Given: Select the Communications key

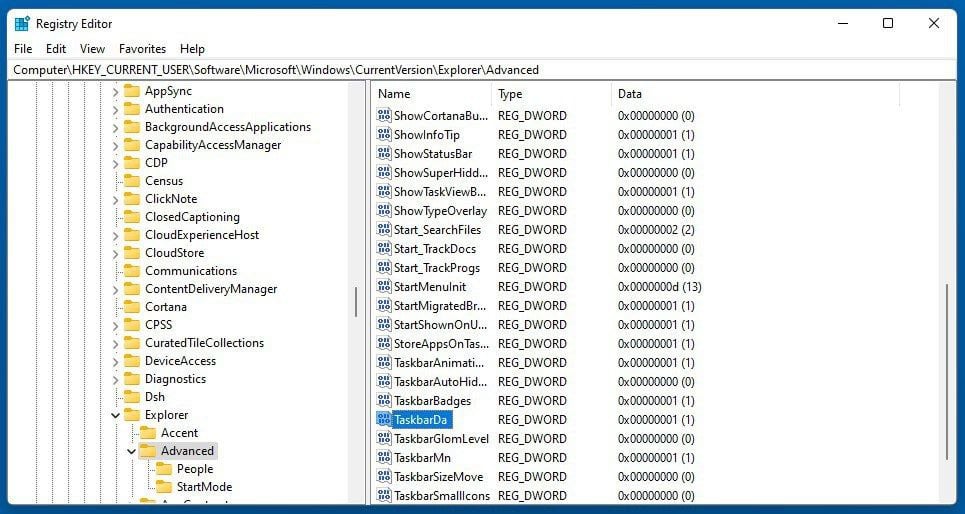Looking at the screenshot, I should (191, 271).
